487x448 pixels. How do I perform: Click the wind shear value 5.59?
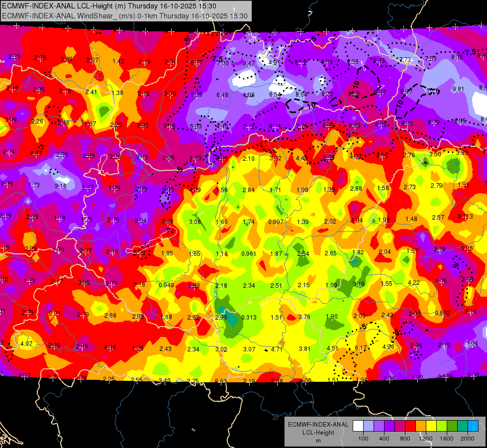[x=329, y=158]
